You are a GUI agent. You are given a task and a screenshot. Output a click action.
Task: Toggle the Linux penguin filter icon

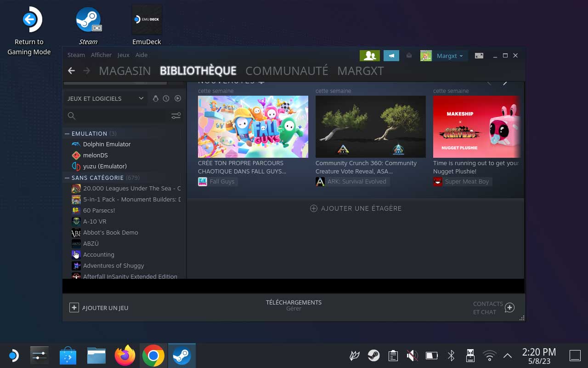click(155, 98)
